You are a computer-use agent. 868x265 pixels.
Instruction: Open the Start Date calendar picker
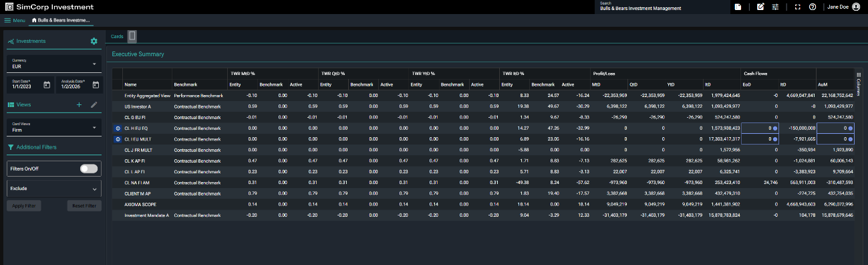click(x=47, y=85)
